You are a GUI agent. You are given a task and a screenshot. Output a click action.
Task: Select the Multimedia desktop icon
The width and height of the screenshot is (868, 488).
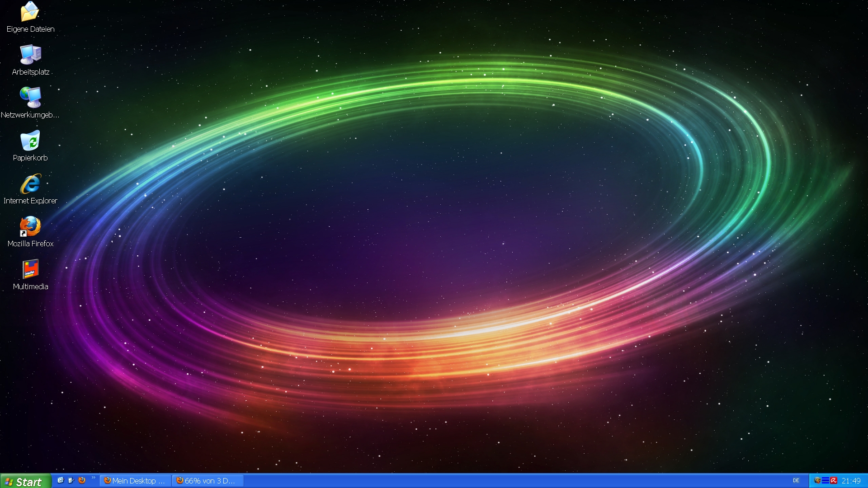tap(30, 269)
